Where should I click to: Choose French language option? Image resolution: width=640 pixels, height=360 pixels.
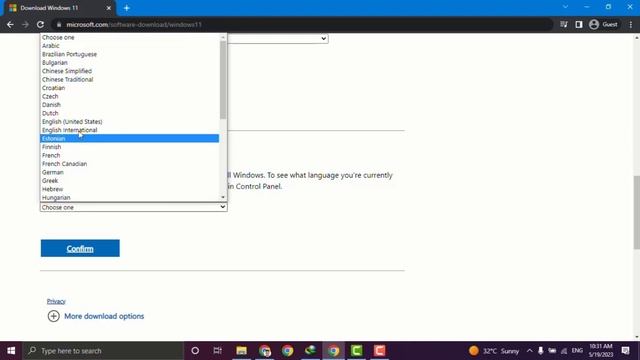coord(129,156)
